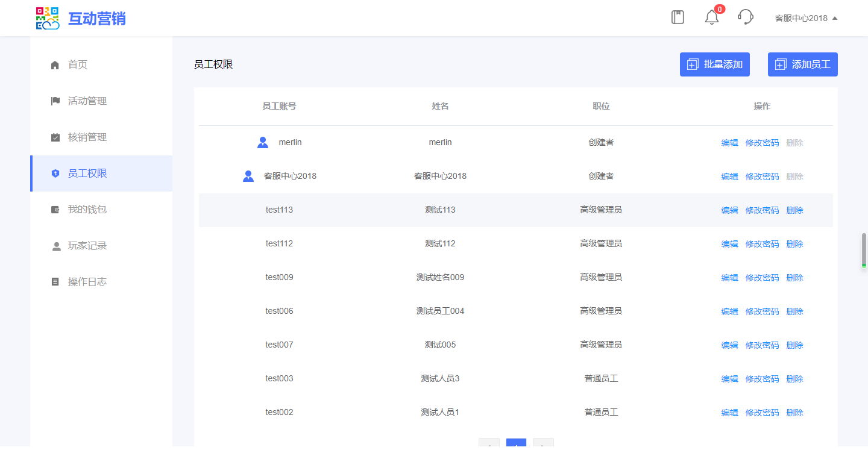
Task: Expand the 客服中心2018 account dropdown
Action: 806,18
